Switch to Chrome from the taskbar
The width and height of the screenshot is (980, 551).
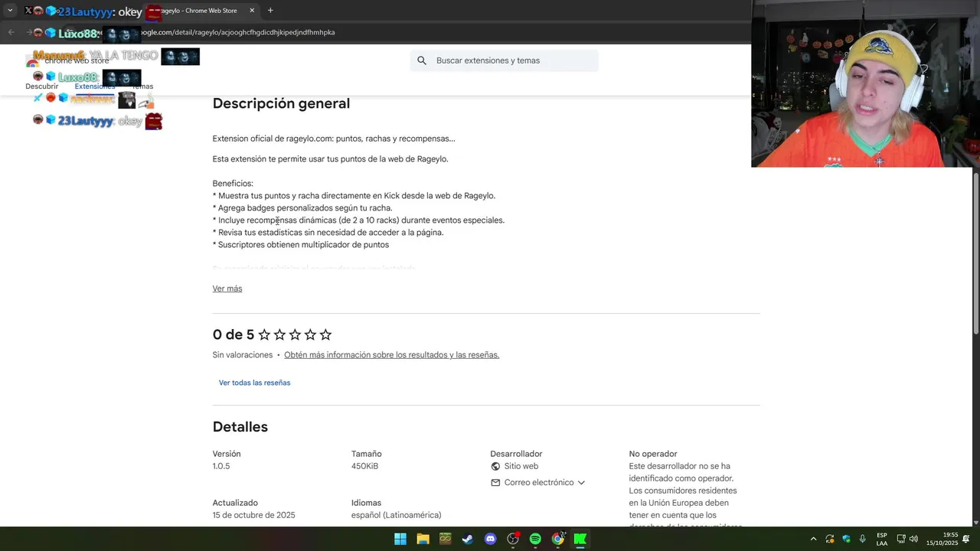point(558,539)
